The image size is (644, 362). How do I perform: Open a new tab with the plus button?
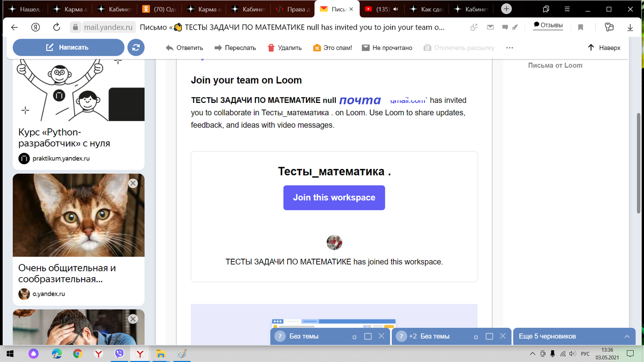pos(507,9)
